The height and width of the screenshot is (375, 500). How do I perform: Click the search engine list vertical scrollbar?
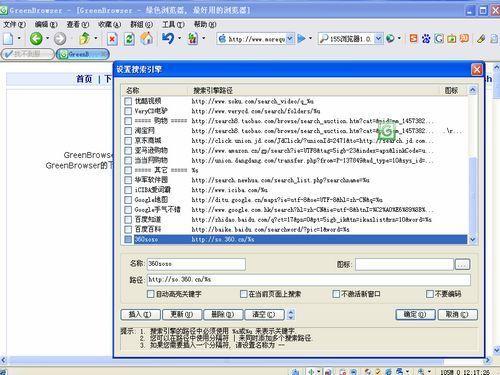click(473, 197)
